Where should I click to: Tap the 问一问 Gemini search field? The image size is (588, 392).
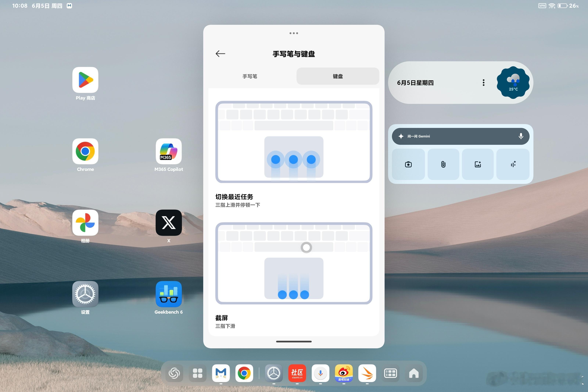pyautogui.click(x=460, y=136)
